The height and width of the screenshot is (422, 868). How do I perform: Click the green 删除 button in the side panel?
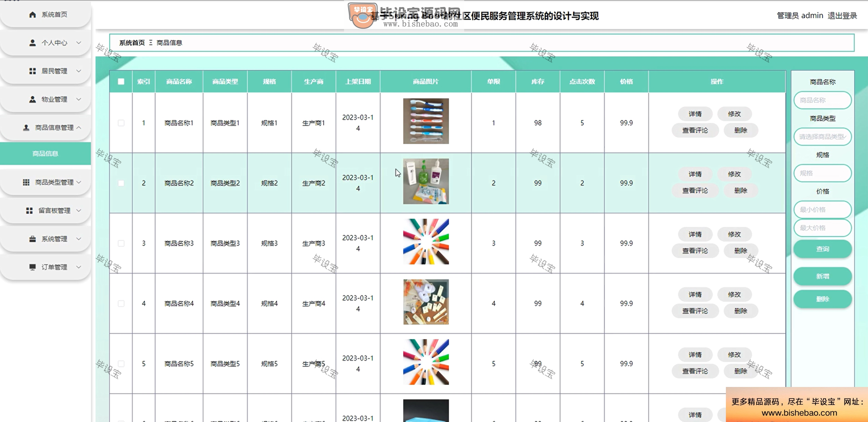823,299
